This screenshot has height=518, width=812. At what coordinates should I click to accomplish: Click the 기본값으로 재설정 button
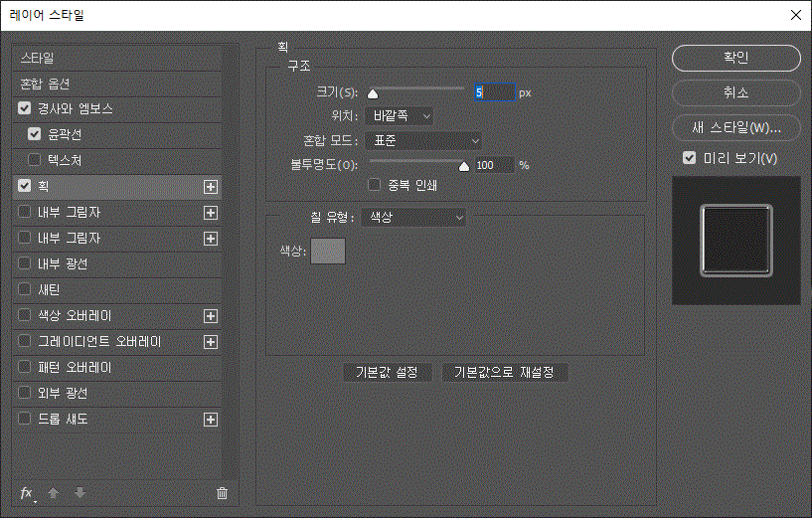(504, 373)
